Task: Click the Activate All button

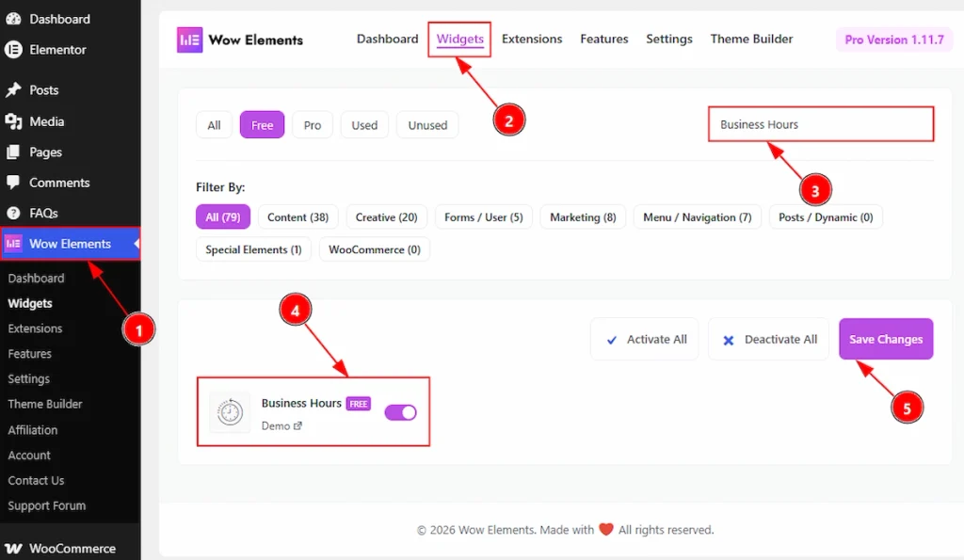Action: coord(644,340)
